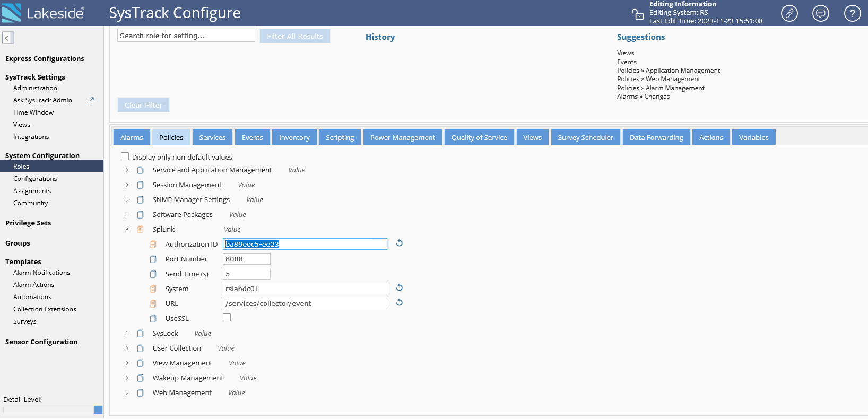
Task: Click Service and Application Management clipboard icon
Action: coord(141,170)
